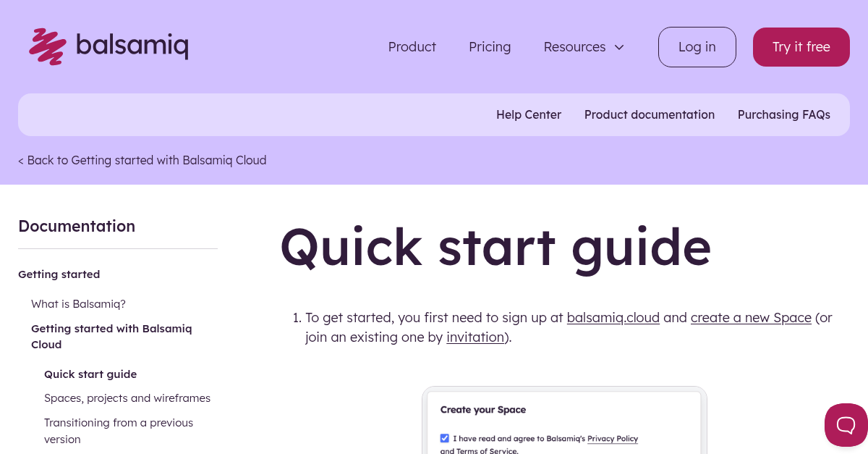Click the Balsamiq logo icon
The width and height of the screenshot is (868, 454).
[x=46, y=46]
